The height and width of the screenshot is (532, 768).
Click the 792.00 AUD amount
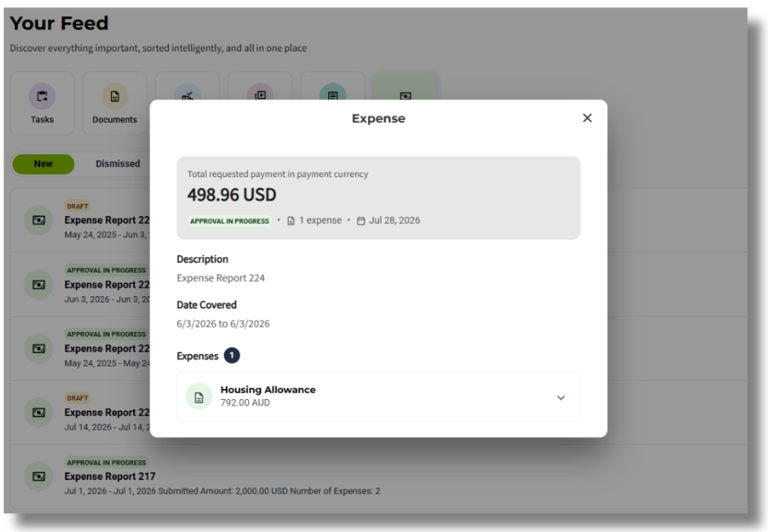[245, 403]
